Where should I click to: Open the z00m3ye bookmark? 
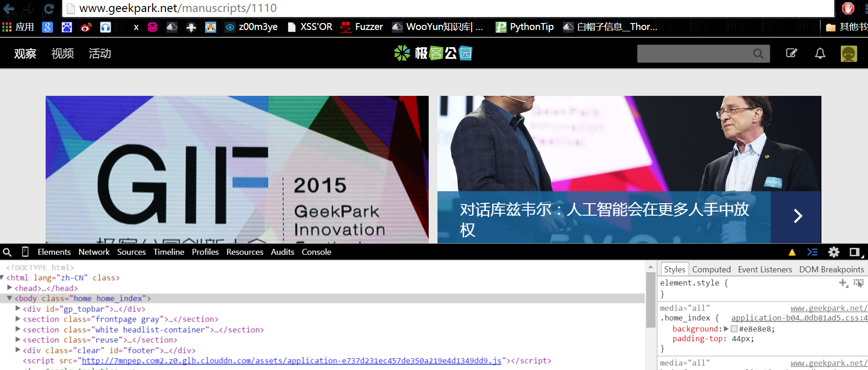click(x=251, y=27)
